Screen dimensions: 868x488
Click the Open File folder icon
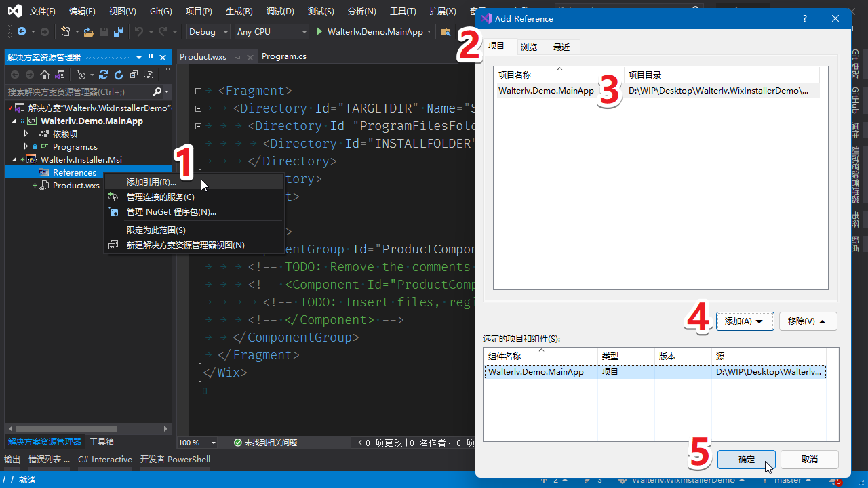pos(88,32)
